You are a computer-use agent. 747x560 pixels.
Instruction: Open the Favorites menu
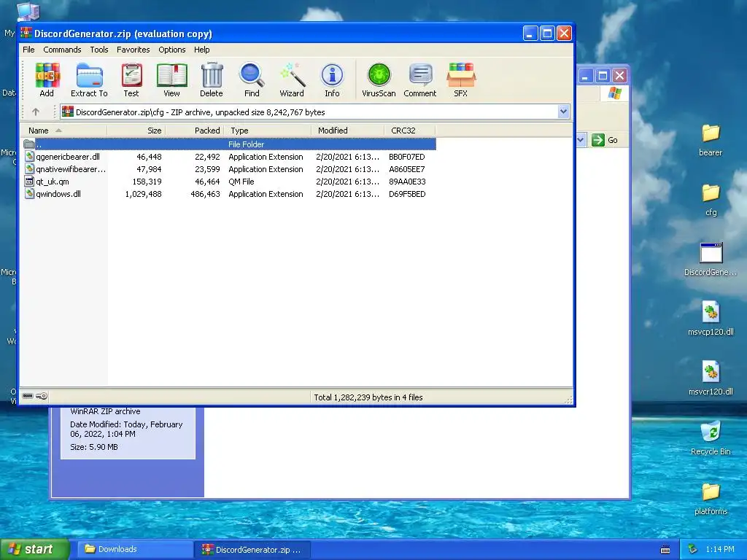(x=133, y=50)
